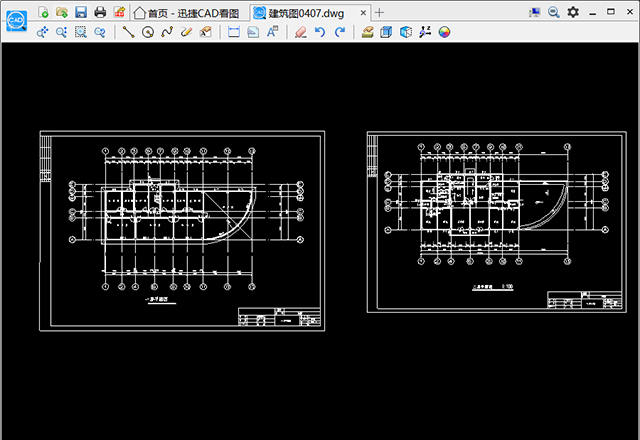Open a file with the folder icon
The image size is (640, 440).
click(62, 12)
